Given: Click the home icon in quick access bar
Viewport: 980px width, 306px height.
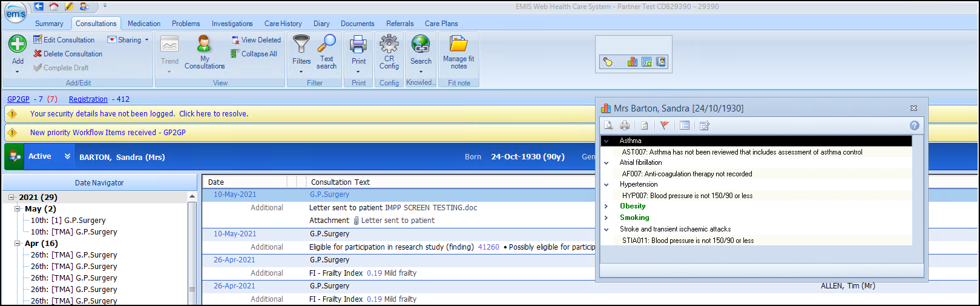Looking at the screenshot, I should tap(54, 7).
